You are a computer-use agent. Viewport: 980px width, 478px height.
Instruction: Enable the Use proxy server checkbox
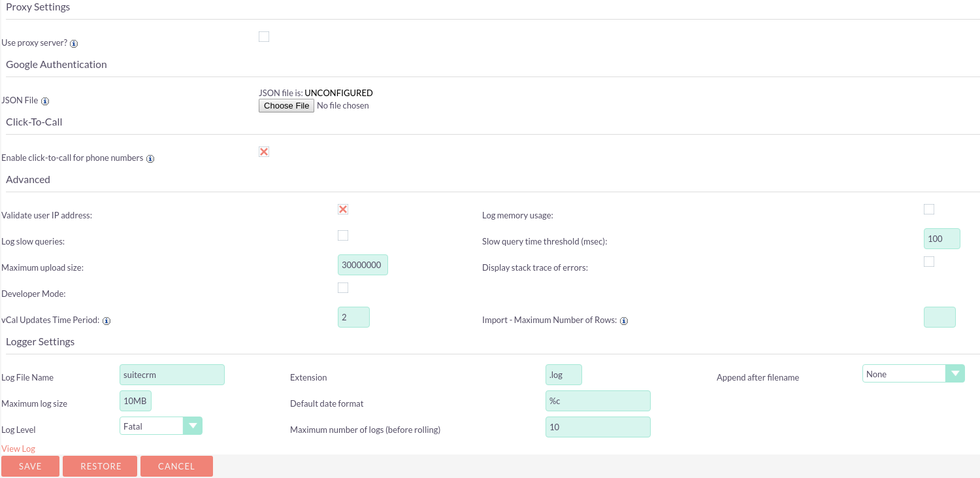point(264,37)
